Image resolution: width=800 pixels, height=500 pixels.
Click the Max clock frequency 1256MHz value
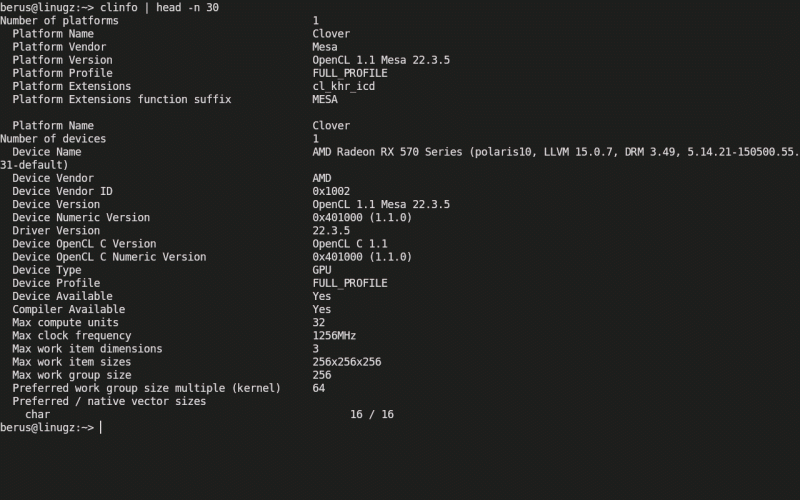[x=334, y=336]
